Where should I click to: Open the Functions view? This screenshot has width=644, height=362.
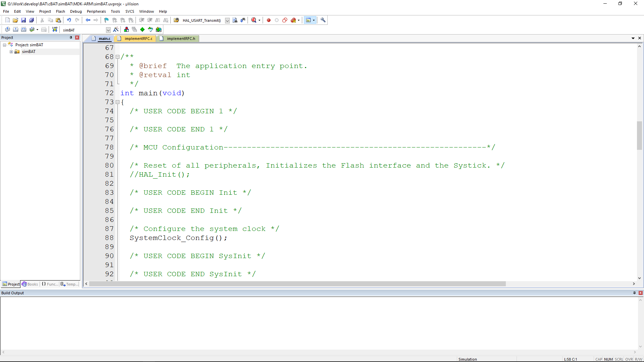click(x=50, y=284)
